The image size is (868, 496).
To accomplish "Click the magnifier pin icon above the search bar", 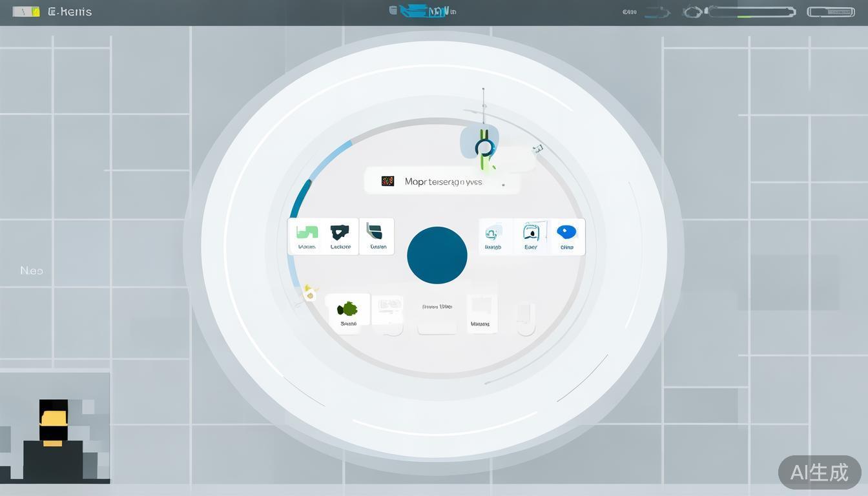I will point(484,147).
